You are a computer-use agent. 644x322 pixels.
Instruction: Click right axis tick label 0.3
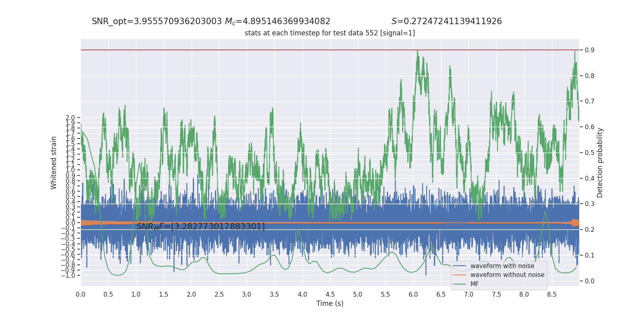coord(590,204)
